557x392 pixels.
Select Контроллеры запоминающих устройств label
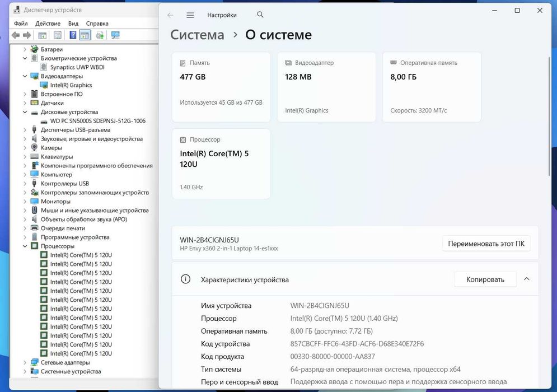click(95, 192)
